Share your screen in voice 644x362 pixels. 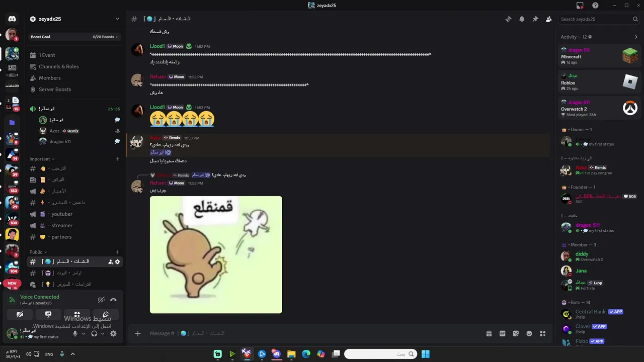click(x=48, y=314)
